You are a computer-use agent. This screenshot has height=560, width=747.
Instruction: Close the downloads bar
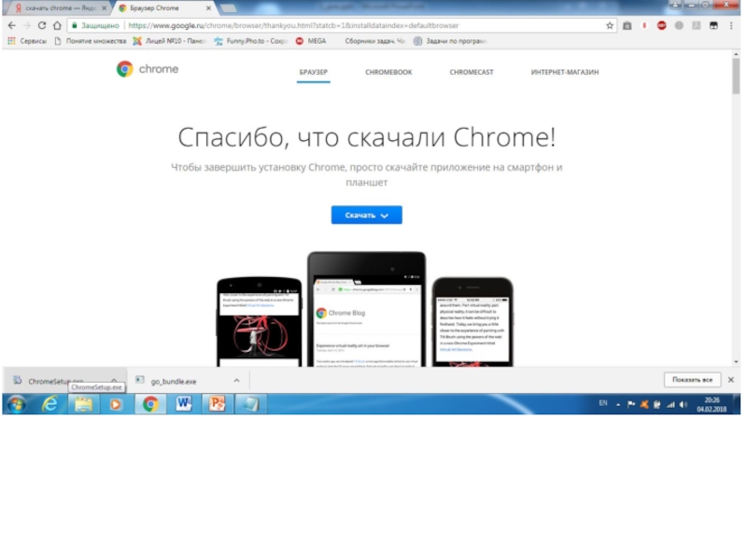730,380
